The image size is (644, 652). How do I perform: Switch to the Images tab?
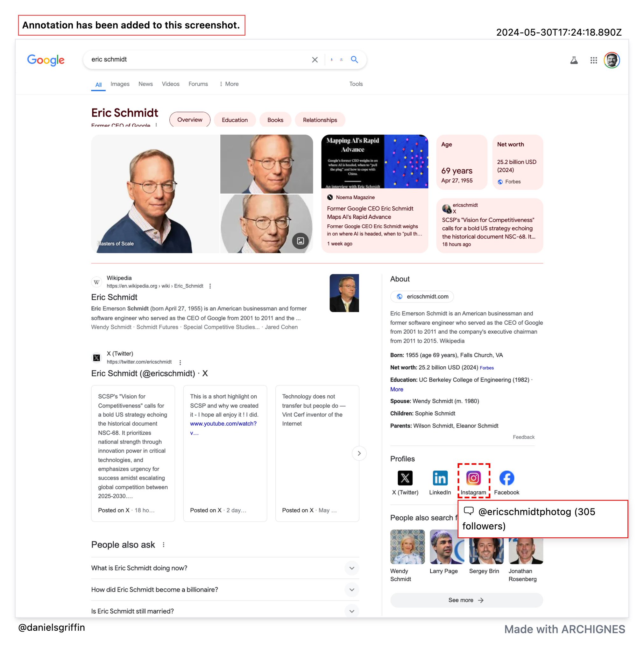point(120,84)
